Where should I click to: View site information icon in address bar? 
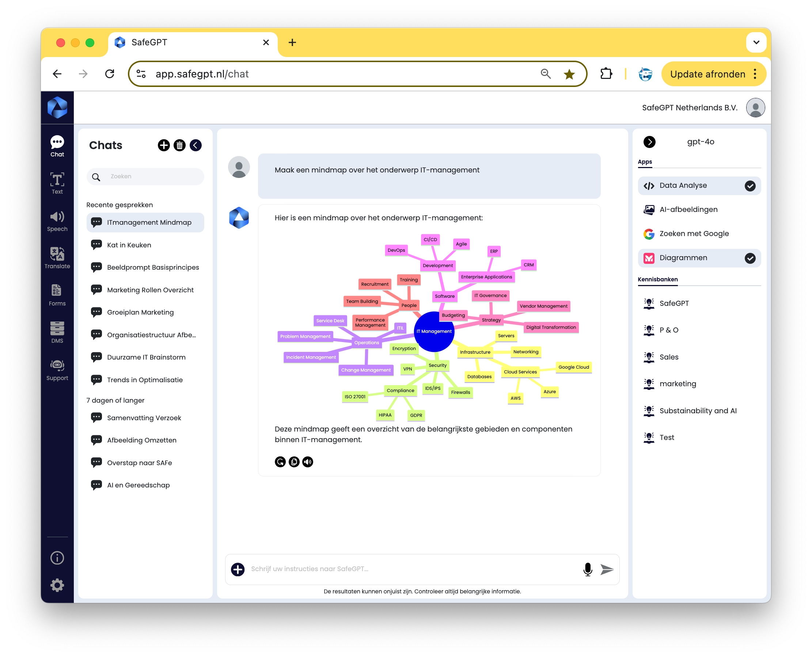click(x=141, y=74)
